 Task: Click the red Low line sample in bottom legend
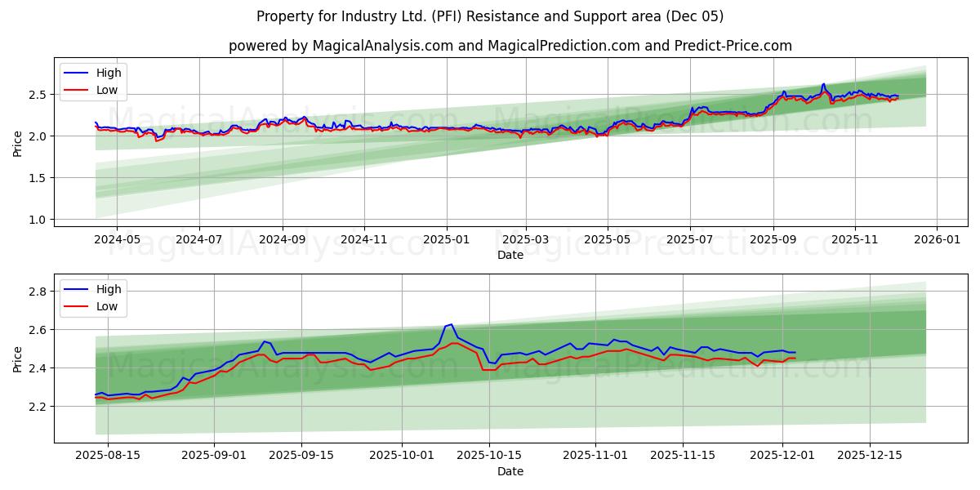click(x=78, y=305)
